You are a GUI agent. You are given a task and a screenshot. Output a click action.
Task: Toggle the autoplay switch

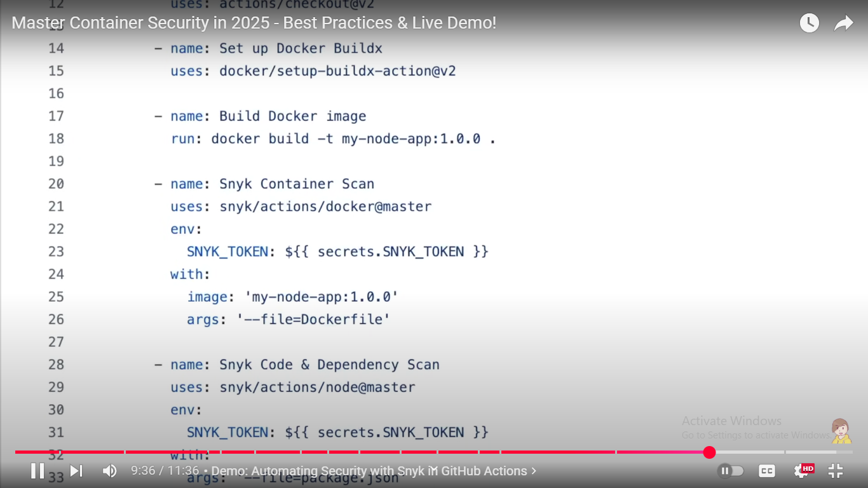pyautogui.click(x=731, y=471)
